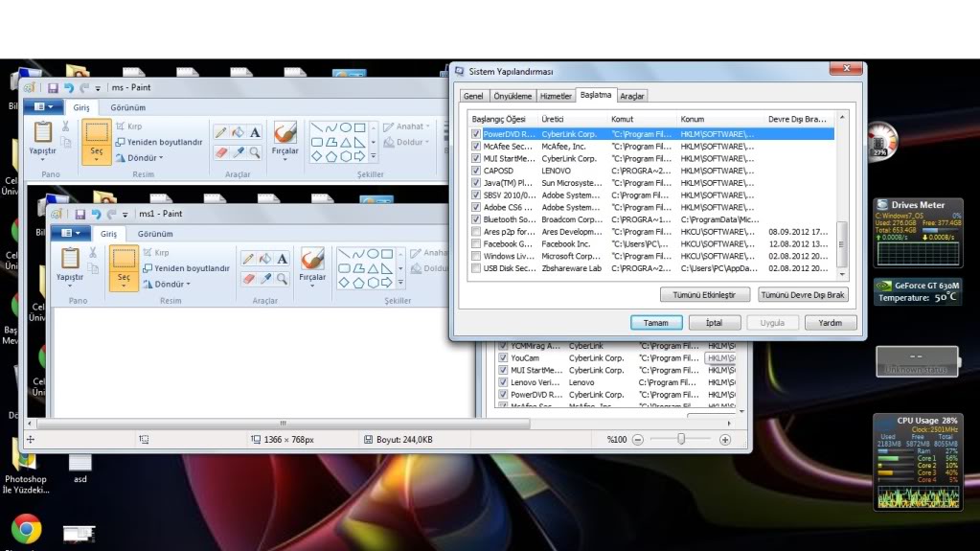Click Yeniden boyutlandır in ms - Paint
980x551 pixels.
pos(159,142)
